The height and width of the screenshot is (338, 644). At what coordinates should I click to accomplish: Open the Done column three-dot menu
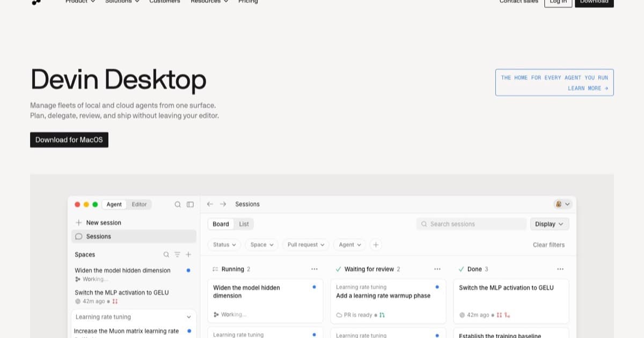click(x=560, y=269)
